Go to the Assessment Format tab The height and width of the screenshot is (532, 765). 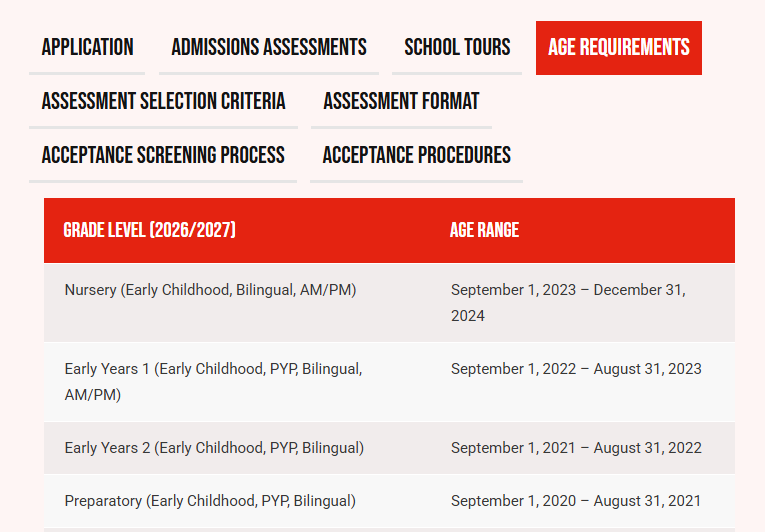401,101
